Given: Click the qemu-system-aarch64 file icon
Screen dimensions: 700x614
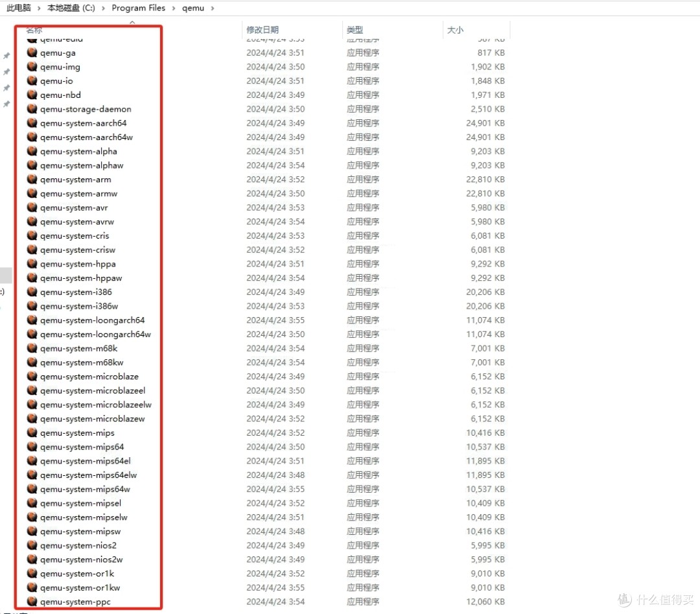Looking at the screenshot, I should 32,123.
